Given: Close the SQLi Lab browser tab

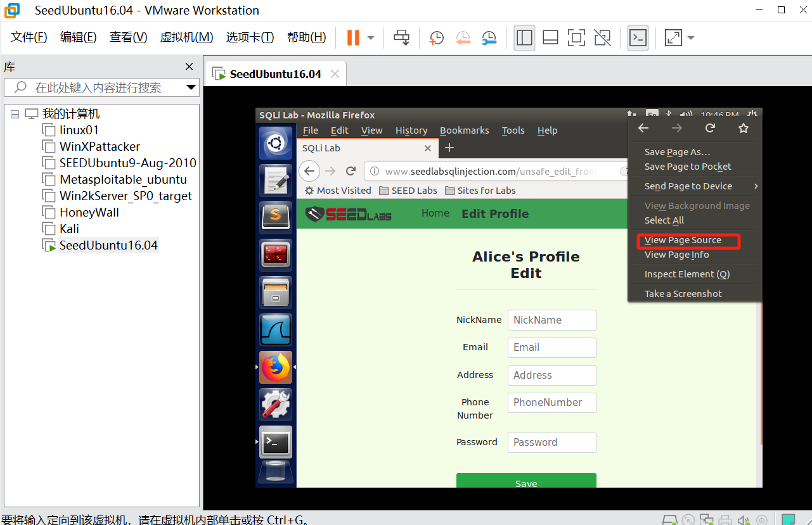Looking at the screenshot, I should pos(428,148).
